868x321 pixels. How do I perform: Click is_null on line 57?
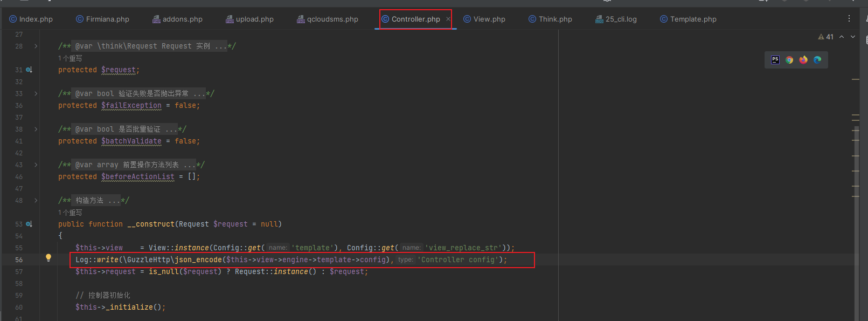[x=164, y=271]
